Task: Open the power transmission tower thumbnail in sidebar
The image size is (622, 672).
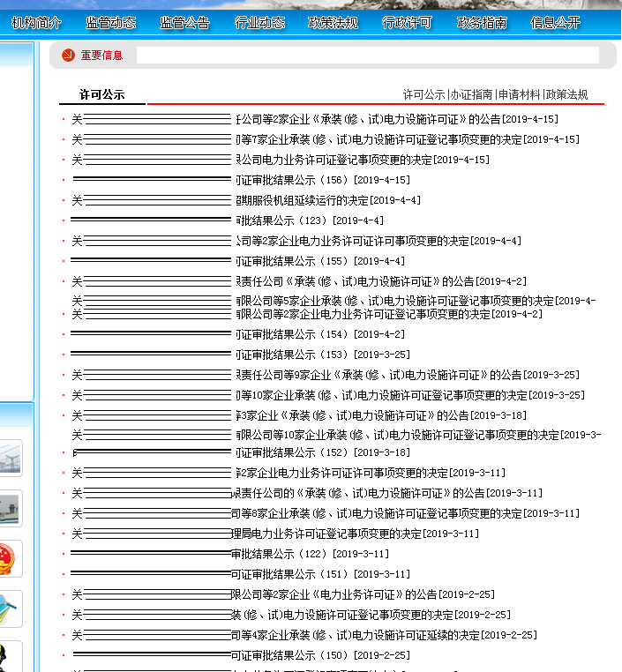Action: coord(11,459)
